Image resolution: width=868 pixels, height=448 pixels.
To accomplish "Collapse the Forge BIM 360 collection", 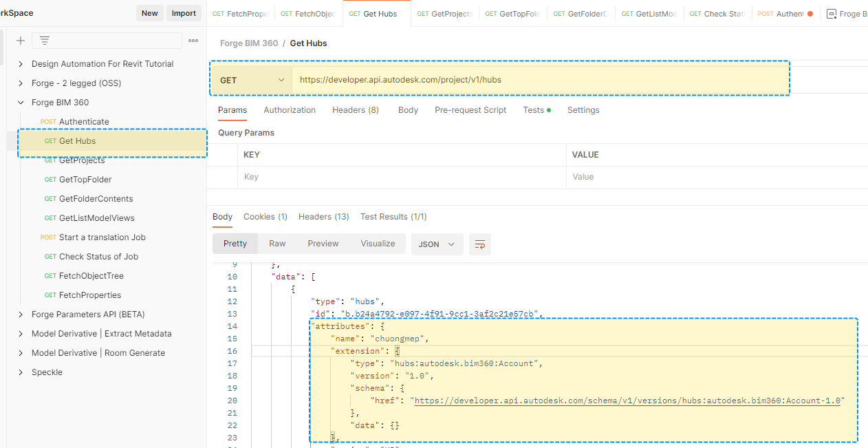I will (20, 100).
